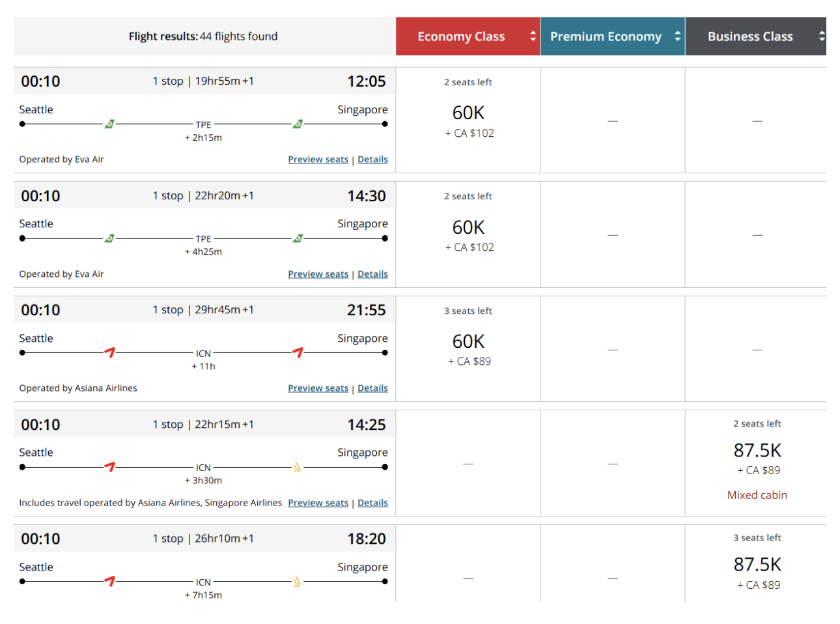The image size is (840, 624).
Task: Toggle sort arrows on Economy Class header
Action: click(533, 36)
